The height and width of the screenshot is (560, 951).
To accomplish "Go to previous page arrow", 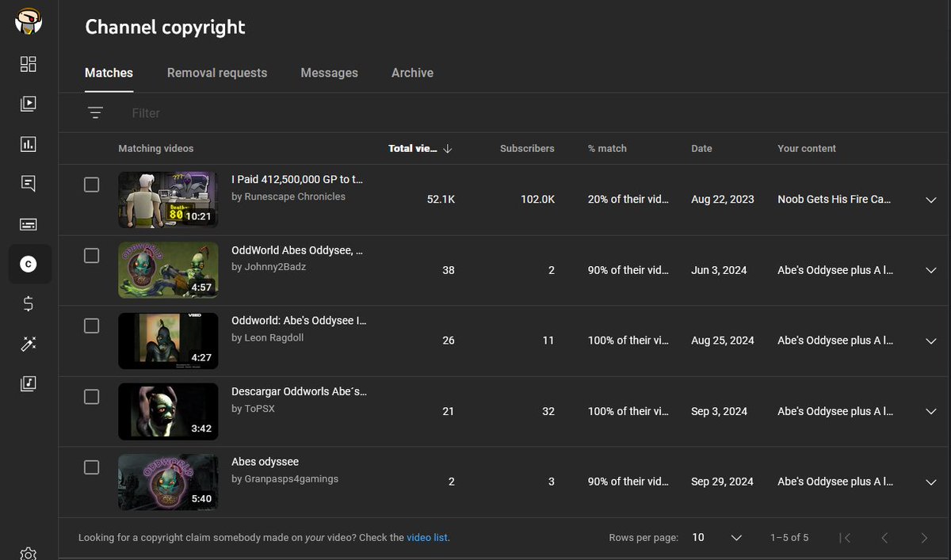I will pyautogui.click(x=885, y=538).
